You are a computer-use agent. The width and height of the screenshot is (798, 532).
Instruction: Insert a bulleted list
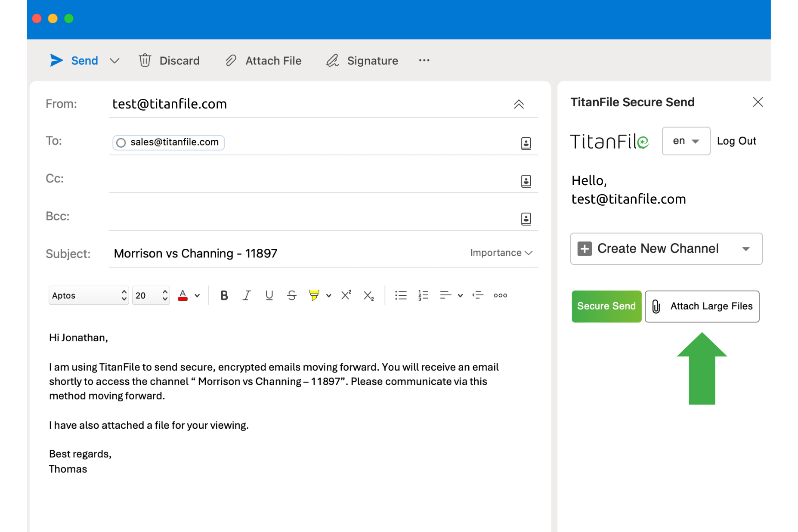pyautogui.click(x=401, y=296)
